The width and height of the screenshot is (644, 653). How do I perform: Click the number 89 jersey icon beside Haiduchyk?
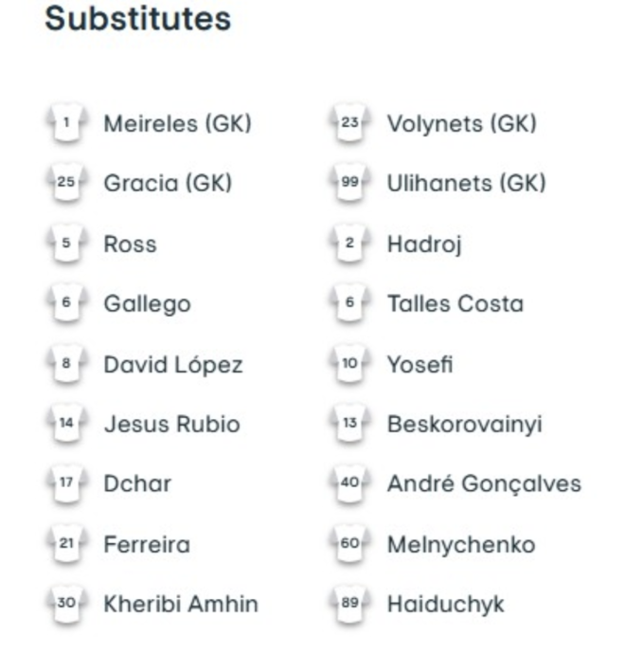(x=349, y=605)
